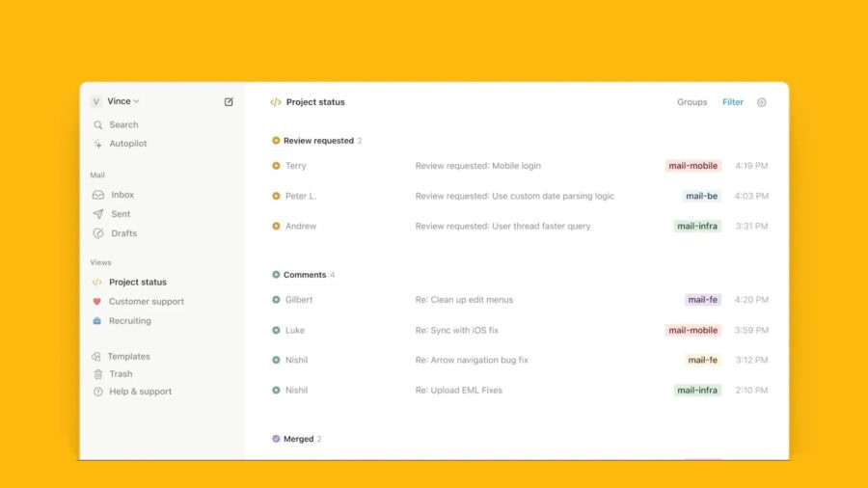
Task: Click mail-fe tag on Gilbert's row
Action: click(x=702, y=299)
